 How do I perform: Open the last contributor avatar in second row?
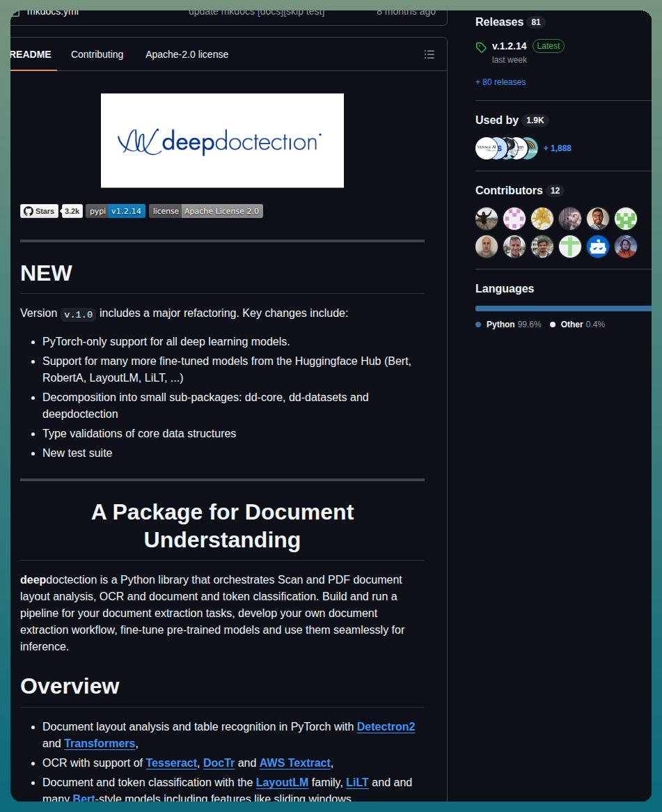point(626,247)
